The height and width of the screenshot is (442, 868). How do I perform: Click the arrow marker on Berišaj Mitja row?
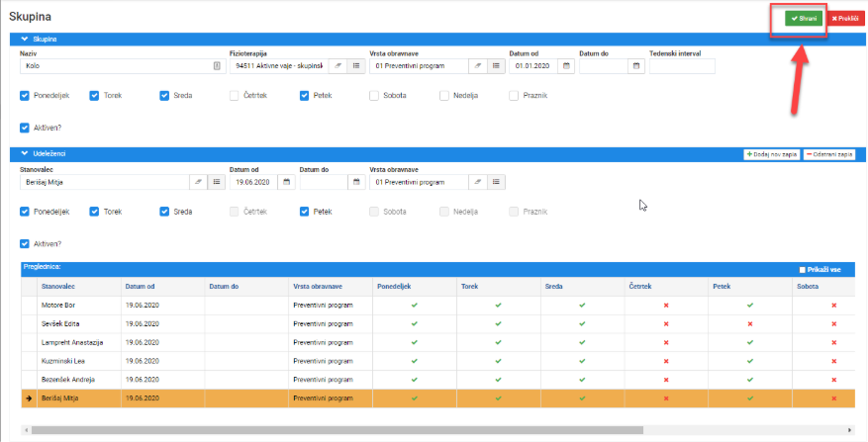29,398
